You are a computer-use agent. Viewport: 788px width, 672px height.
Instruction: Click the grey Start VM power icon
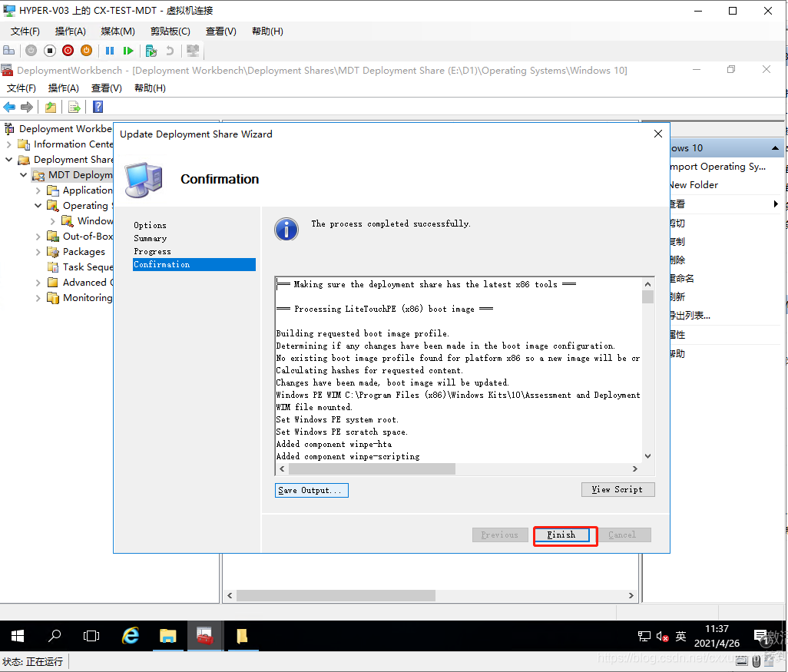click(31, 50)
